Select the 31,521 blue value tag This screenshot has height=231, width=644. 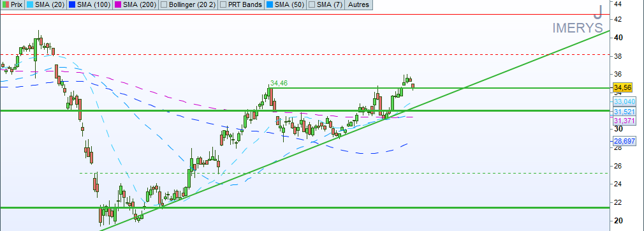[x=624, y=112]
